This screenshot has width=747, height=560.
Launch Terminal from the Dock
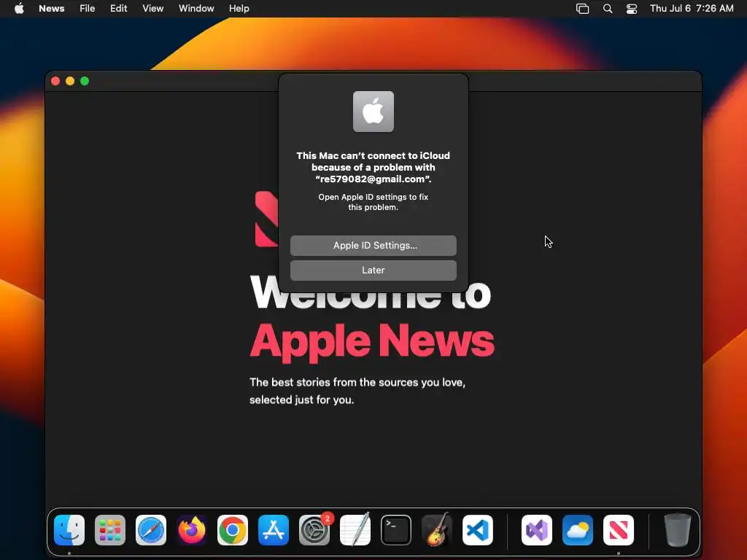coord(396,530)
